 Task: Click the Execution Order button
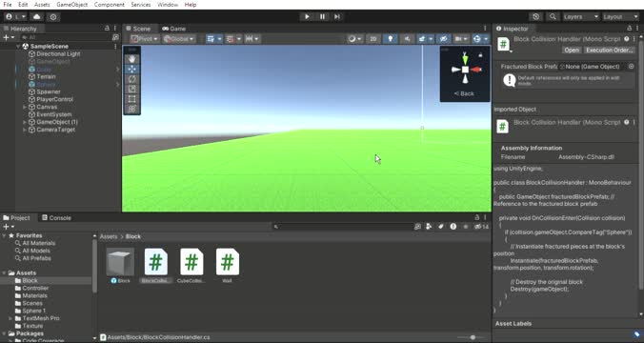609,50
